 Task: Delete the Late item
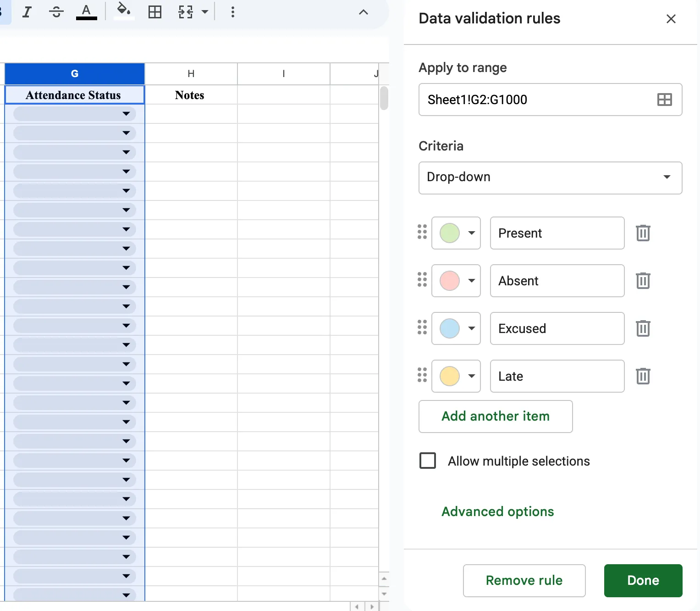(643, 376)
